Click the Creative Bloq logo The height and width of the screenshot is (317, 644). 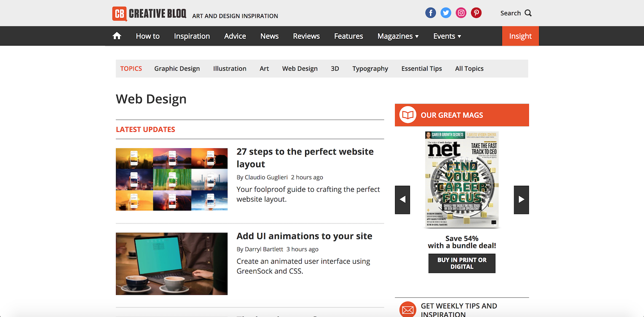[x=149, y=14]
